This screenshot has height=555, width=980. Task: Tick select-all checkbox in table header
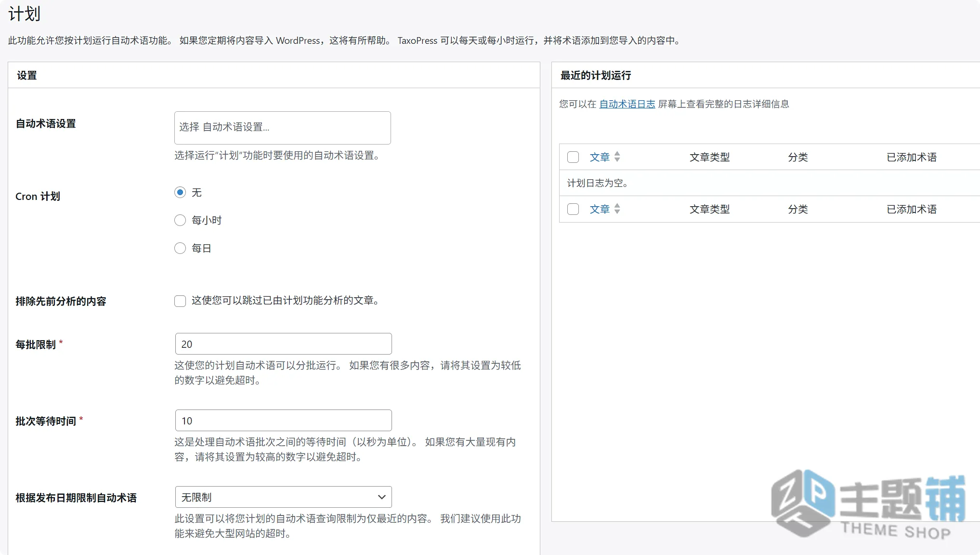(573, 157)
